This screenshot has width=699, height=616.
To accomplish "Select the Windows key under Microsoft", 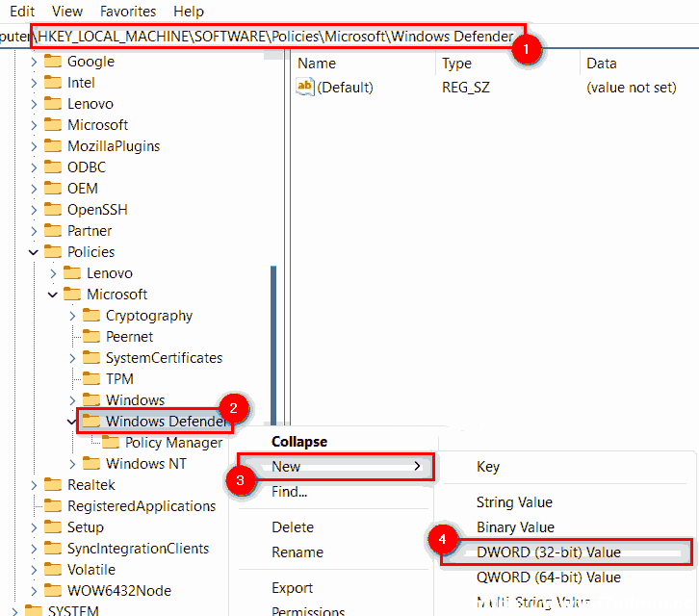I will (x=135, y=399).
